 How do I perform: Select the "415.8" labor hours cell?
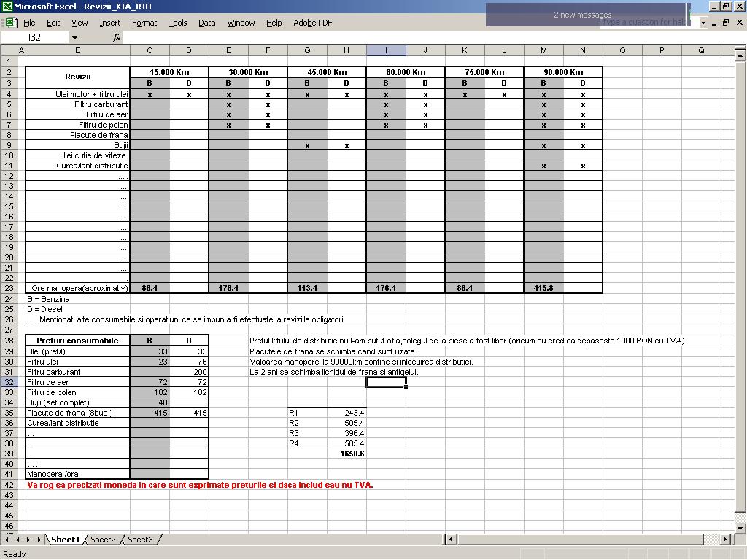[x=543, y=288]
